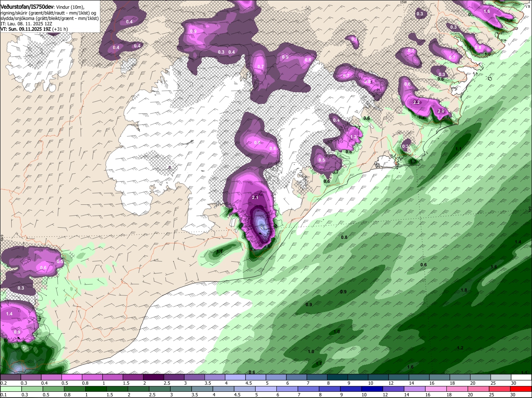Click the lavender swatch labeled 4 in the snow legend

pos(235,377)
